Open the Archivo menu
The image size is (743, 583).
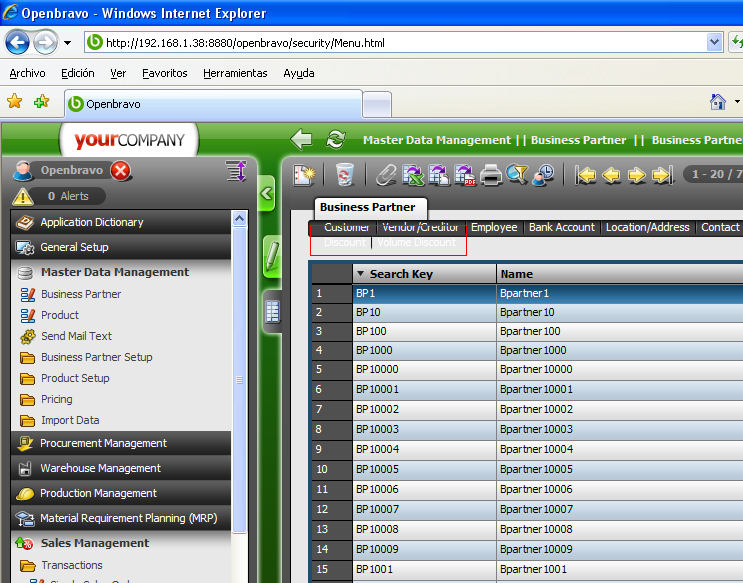(27, 73)
